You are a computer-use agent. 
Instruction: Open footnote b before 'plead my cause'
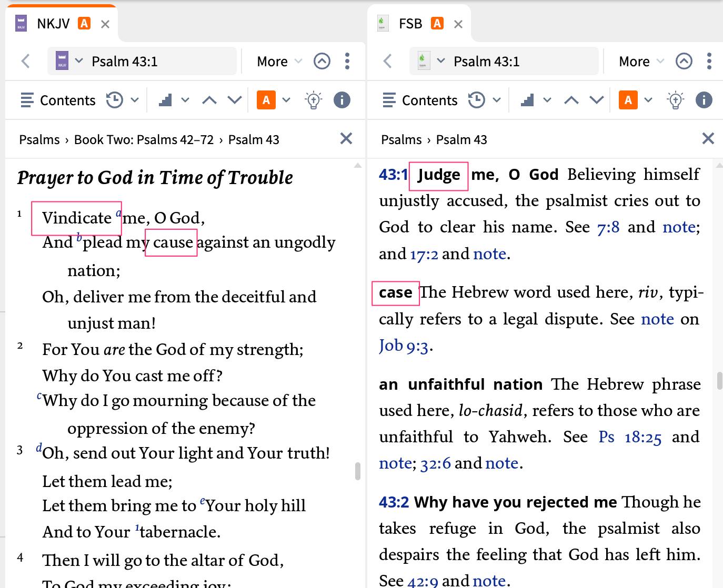[x=79, y=238]
